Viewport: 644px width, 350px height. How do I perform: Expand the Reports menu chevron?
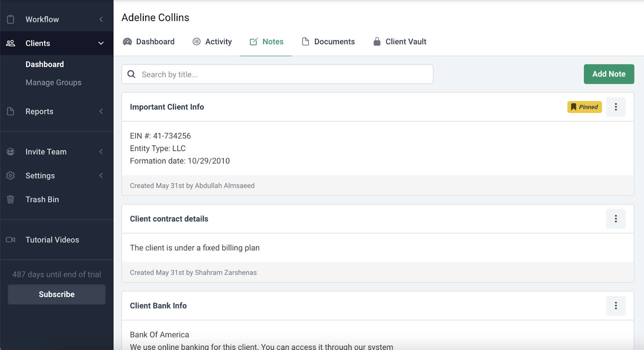[101, 112]
